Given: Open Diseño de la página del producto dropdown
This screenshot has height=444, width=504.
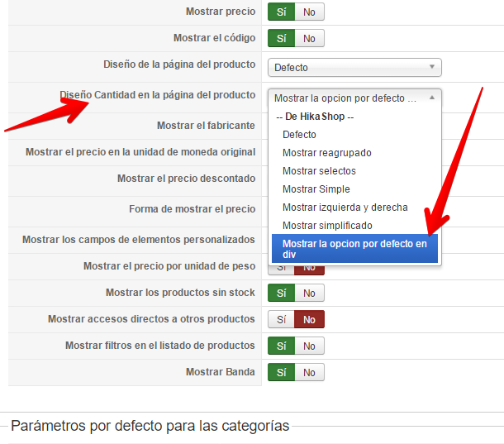Looking at the screenshot, I should (354, 68).
